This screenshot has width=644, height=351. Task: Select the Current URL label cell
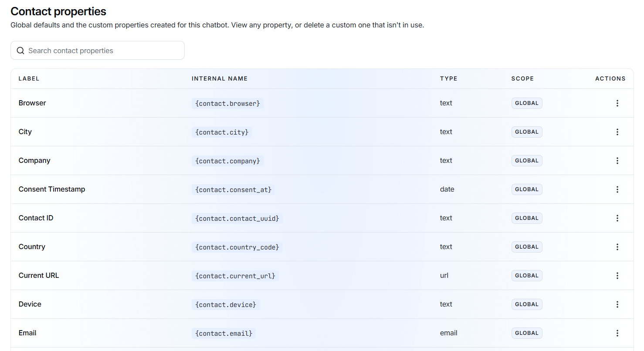(x=39, y=276)
